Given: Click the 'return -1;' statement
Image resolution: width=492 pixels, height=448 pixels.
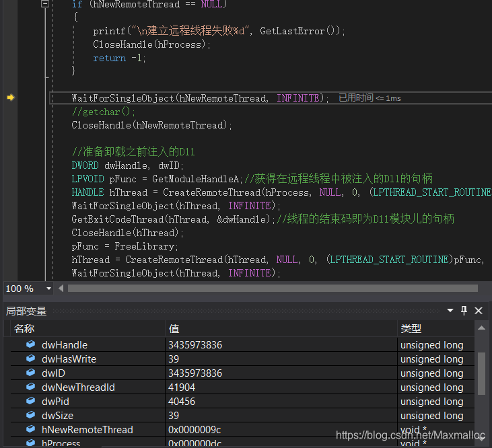Looking at the screenshot, I should tap(119, 58).
